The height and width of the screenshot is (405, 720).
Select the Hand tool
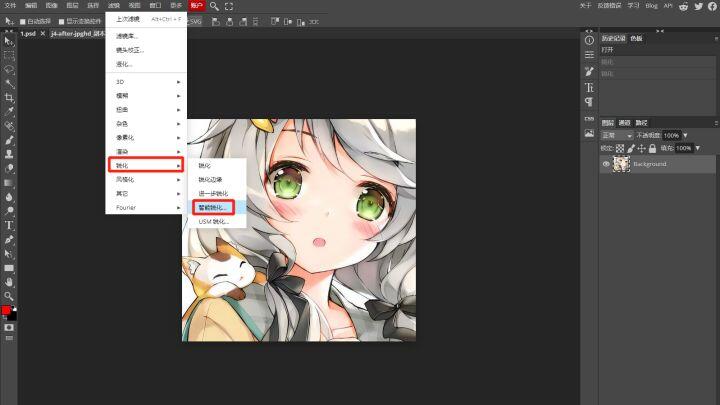tap(9, 281)
